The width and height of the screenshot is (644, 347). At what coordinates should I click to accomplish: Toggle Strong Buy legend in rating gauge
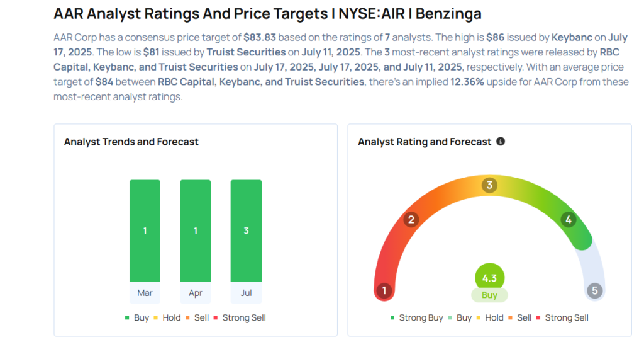pyautogui.click(x=416, y=318)
